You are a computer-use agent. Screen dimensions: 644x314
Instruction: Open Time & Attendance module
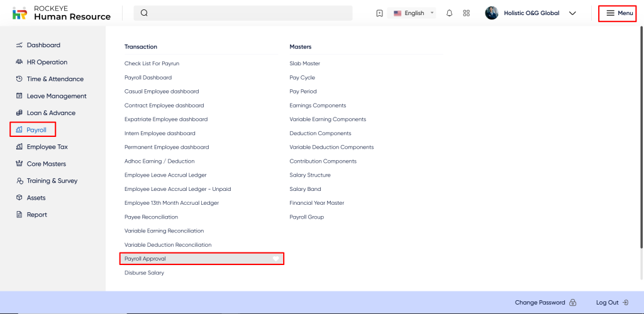tap(55, 79)
